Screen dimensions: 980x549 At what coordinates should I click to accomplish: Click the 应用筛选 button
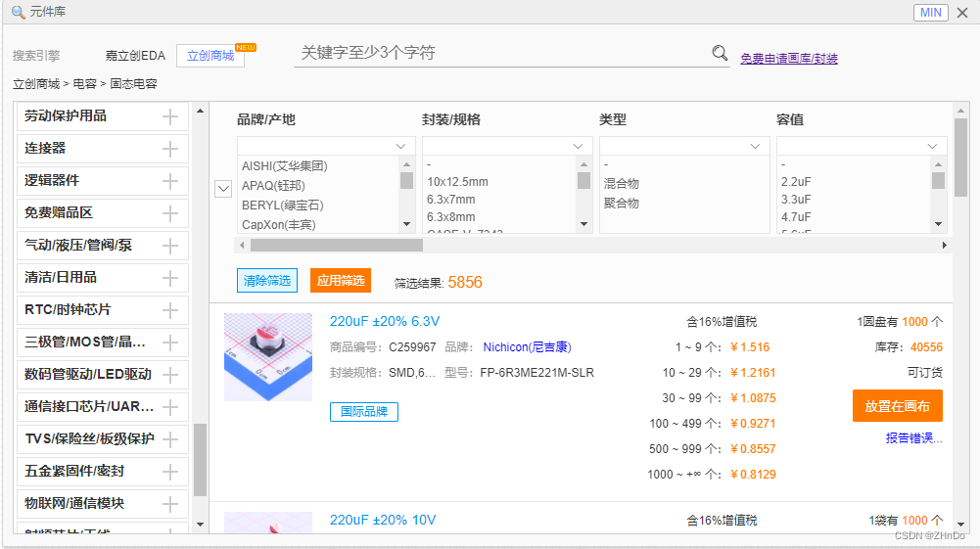point(341,281)
